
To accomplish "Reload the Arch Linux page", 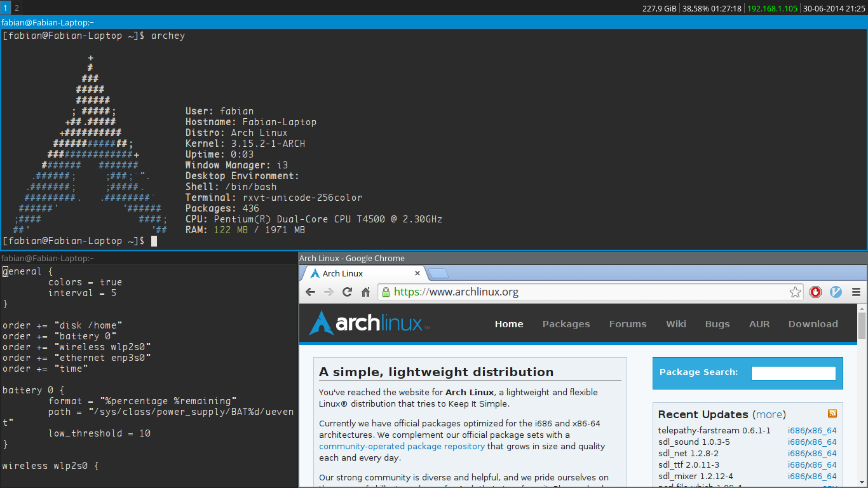I will [x=347, y=292].
